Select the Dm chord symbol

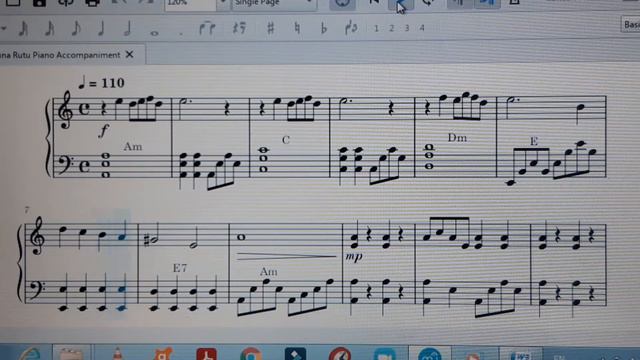457,138
